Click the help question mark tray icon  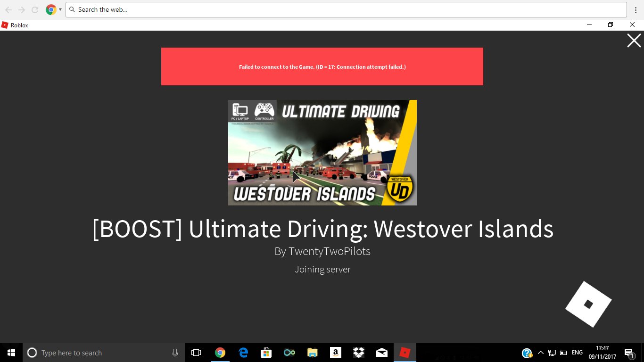pyautogui.click(x=527, y=353)
